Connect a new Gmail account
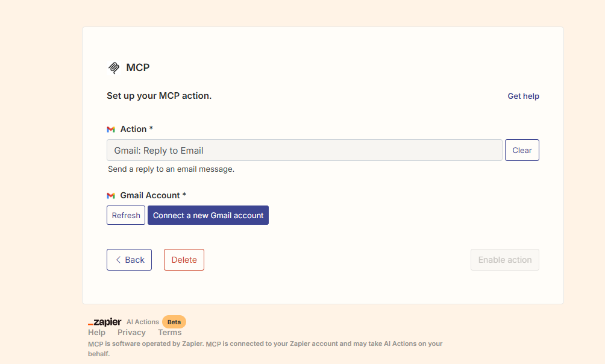This screenshot has width=605, height=364. click(208, 215)
